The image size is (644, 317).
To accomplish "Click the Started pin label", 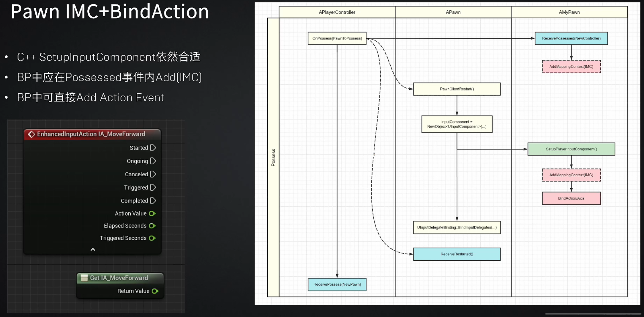I will [139, 148].
